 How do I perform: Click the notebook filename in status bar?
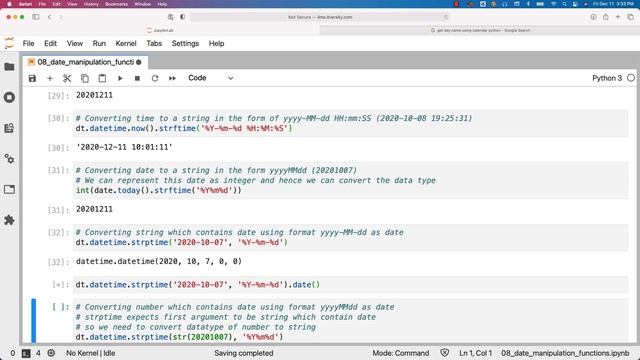tap(565, 353)
